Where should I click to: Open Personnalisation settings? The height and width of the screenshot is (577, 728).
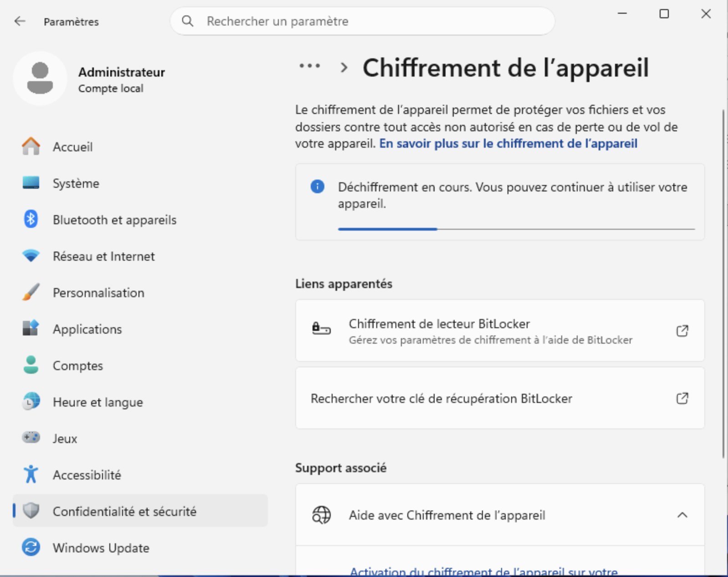click(140, 293)
